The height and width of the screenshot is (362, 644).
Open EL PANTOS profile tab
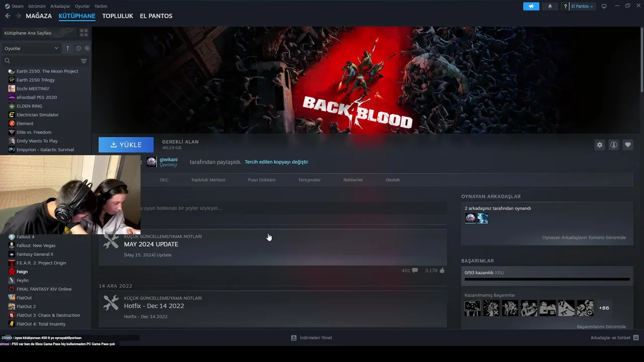[156, 16]
